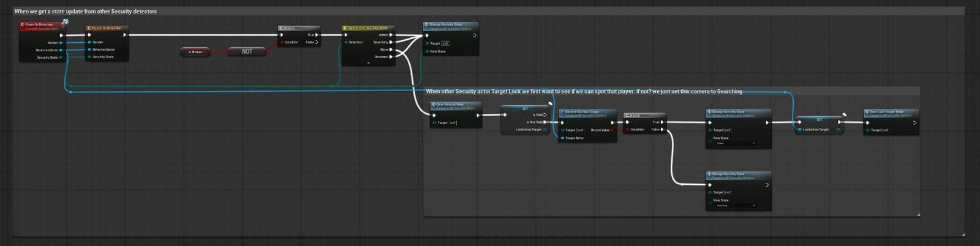Click Security State output pin on Event On Detection
This screenshot has height=246, width=980.
coord(61,58)
